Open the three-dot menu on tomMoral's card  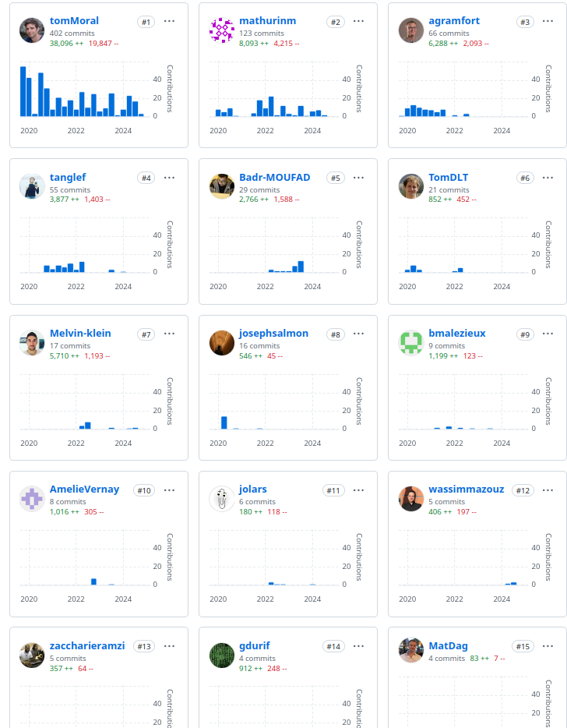169,21
